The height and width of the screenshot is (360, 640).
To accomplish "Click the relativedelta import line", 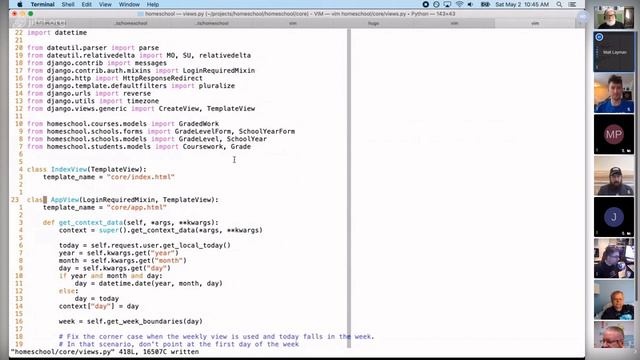I will pos(139,56).
